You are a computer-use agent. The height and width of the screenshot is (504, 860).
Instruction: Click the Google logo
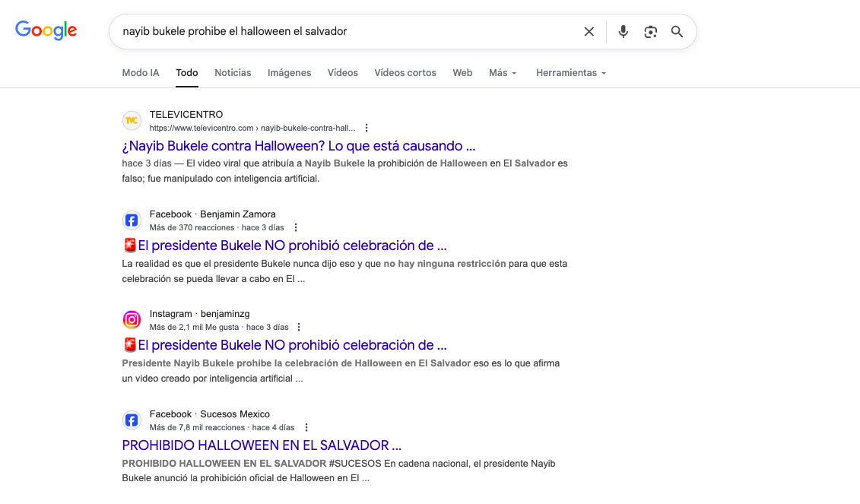(46, 30)
